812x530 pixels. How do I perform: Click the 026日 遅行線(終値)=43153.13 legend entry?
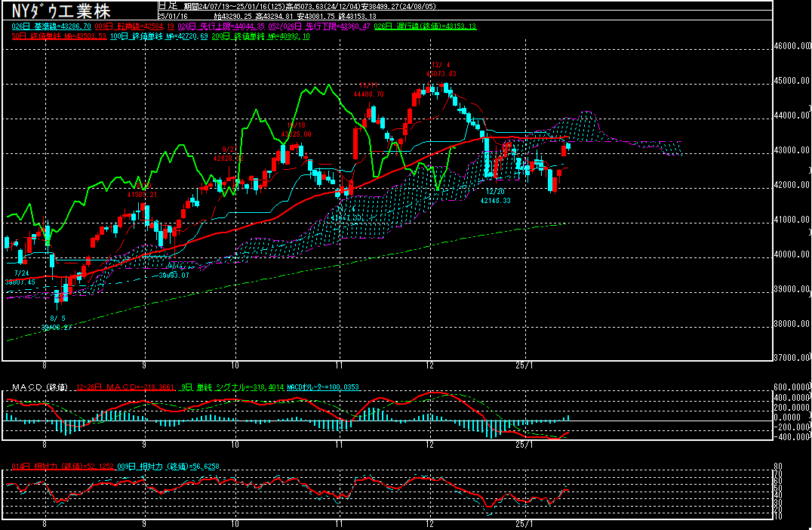[x=425, y=26]
